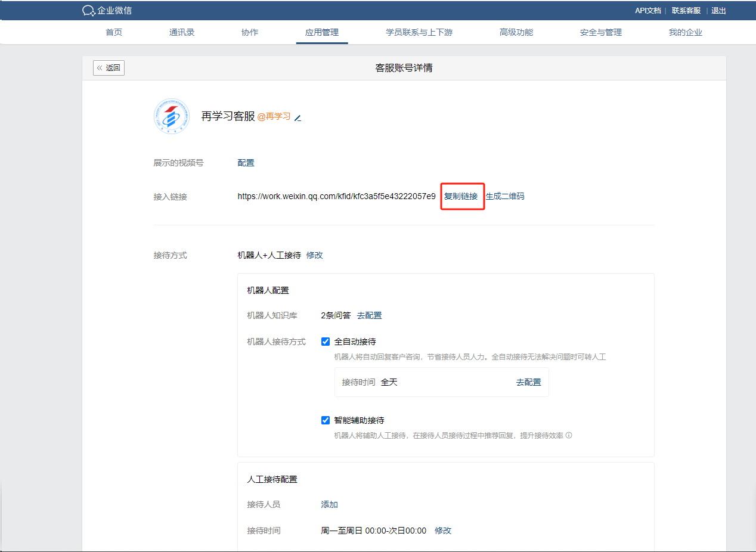Click the work.weixin.qq.com kfid URL text

coord(336,196)
